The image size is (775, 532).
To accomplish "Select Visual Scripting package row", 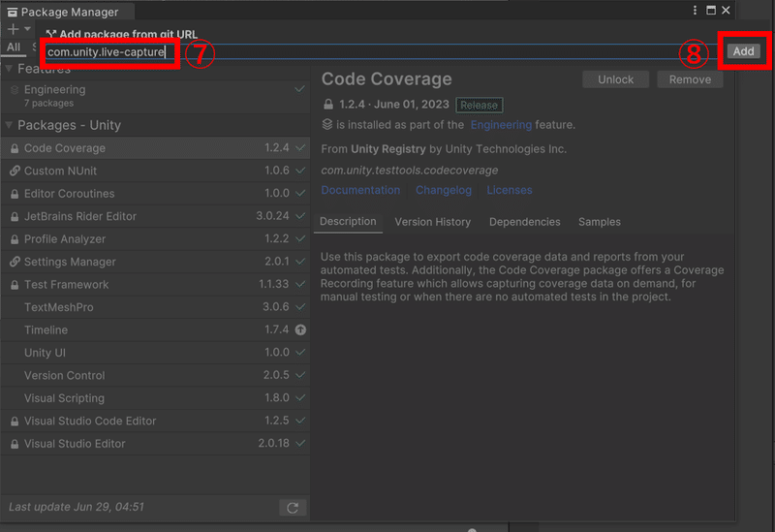I will 155,398.
